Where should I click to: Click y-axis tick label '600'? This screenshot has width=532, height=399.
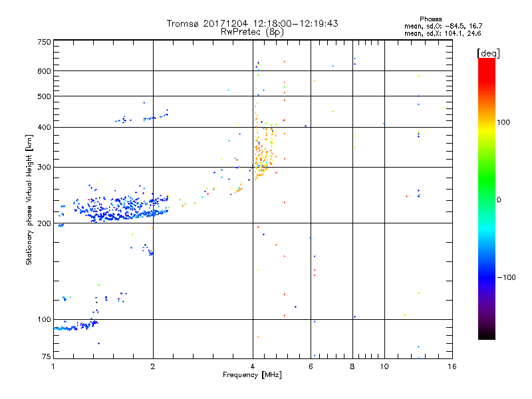tap(45, 71)
